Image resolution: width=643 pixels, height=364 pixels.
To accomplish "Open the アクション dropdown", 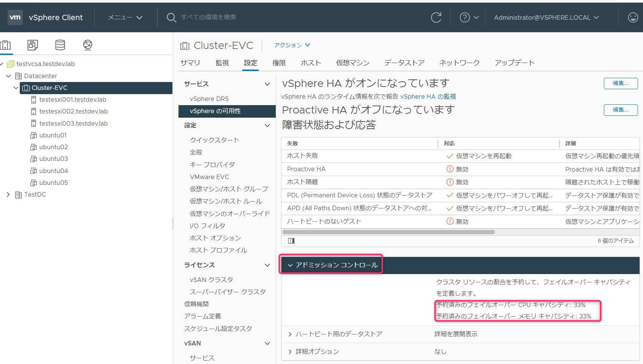I will (292, 45).
